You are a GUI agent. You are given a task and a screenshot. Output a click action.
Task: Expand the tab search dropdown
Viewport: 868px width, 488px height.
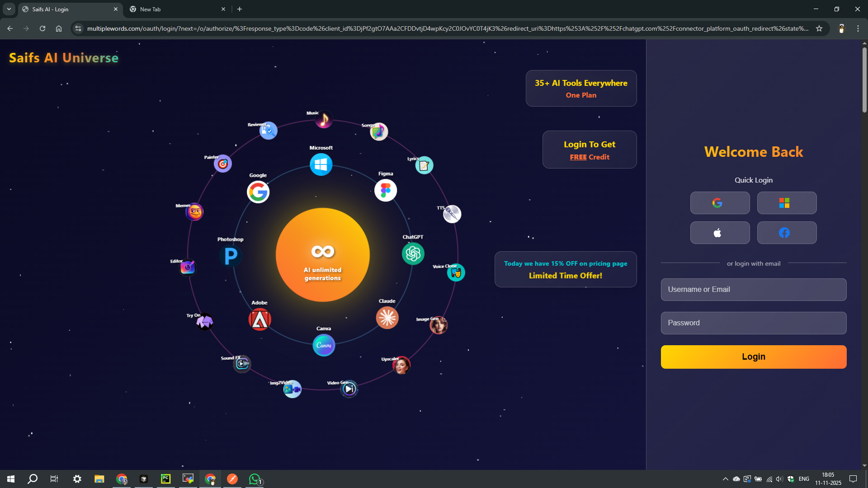tap(9, 9)
